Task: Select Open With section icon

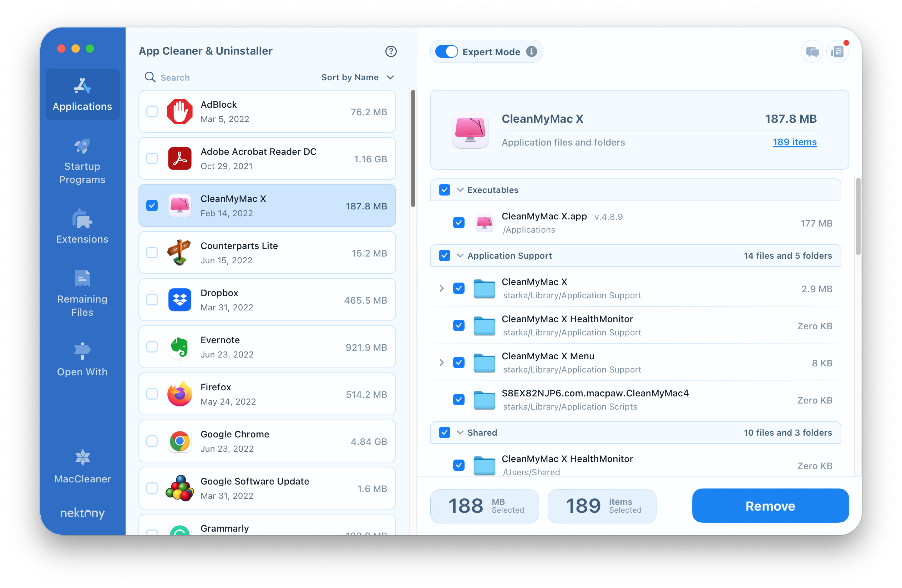Action: [x=81, y=351]
